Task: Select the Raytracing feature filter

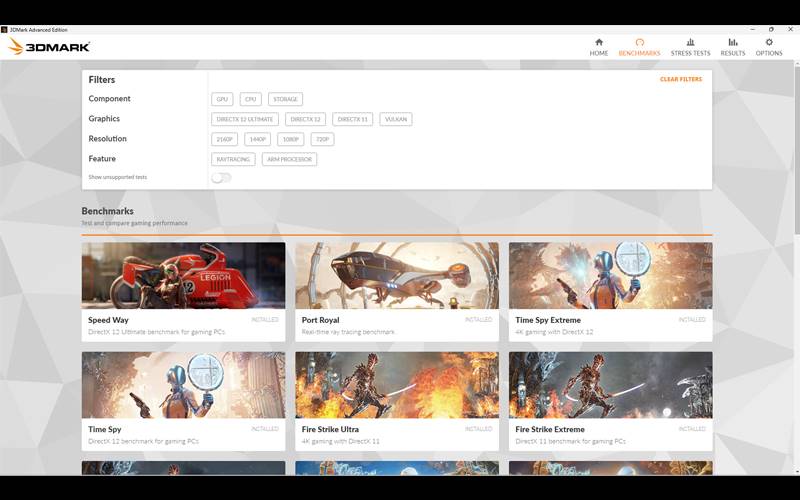Action: click(x=234, y=159)
